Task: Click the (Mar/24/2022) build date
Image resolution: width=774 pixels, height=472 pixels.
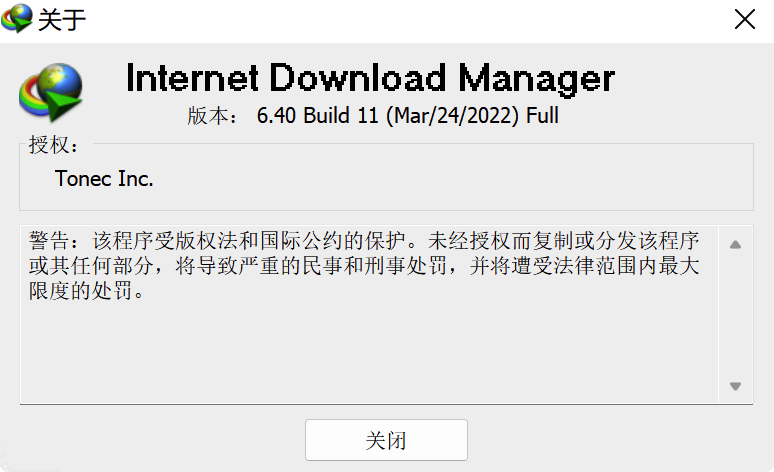Action: tap(453, 116)
